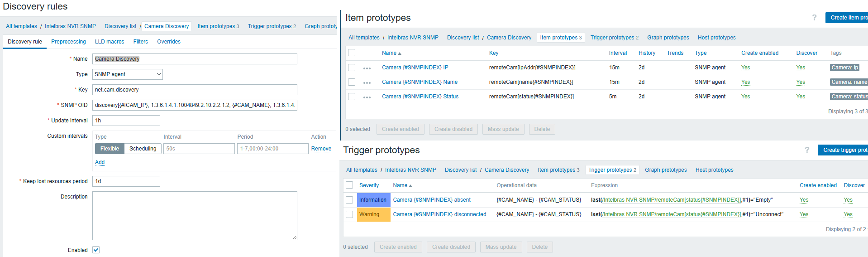The width and height of the screenshot is (868, 257).
Task: Select the Scheduling interval type
Action: 143,149
